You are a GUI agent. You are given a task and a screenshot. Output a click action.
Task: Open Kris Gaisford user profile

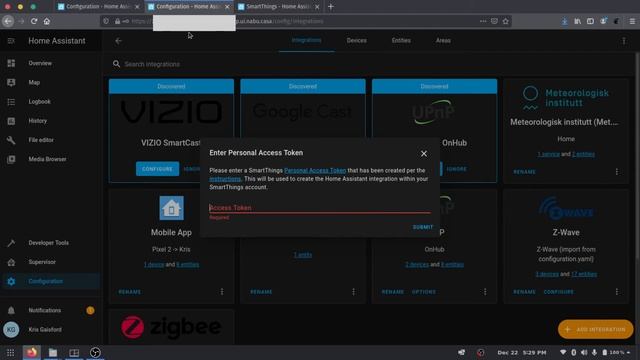pyautogui.click(x=50, y=329)
